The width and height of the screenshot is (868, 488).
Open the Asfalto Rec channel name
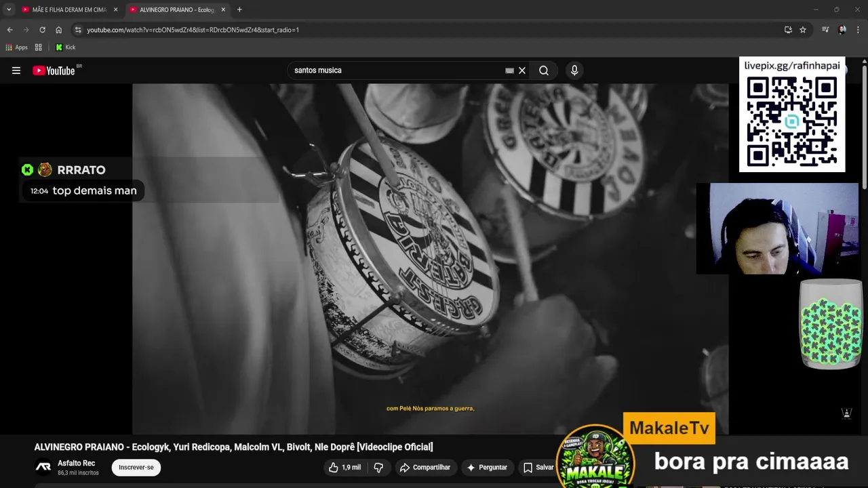(76, 463)
